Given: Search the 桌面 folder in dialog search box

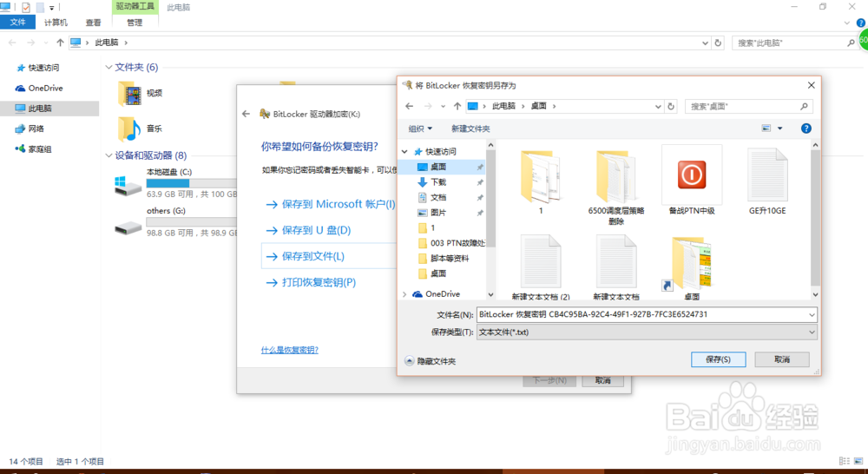Looking at the screenshot, I should tap(749, 106).
